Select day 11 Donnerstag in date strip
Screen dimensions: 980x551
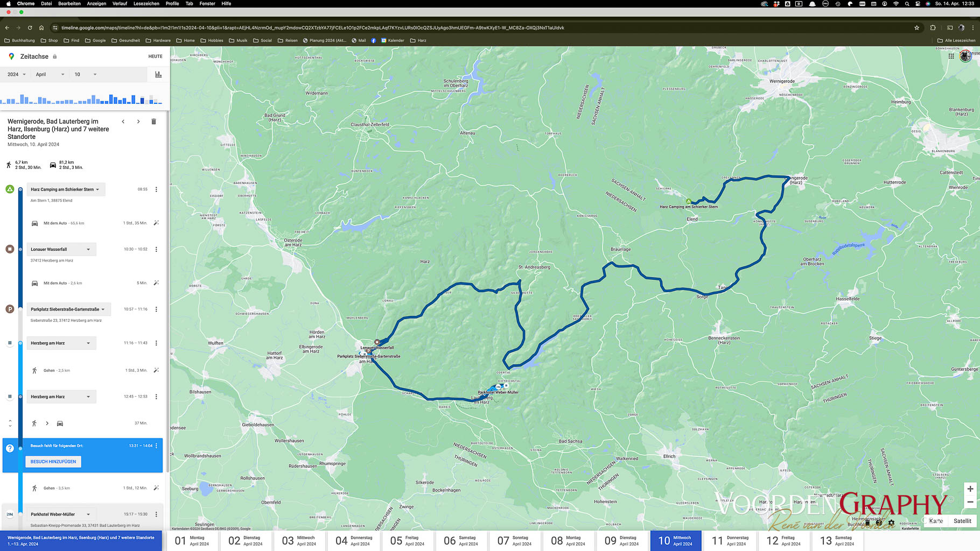730,541
